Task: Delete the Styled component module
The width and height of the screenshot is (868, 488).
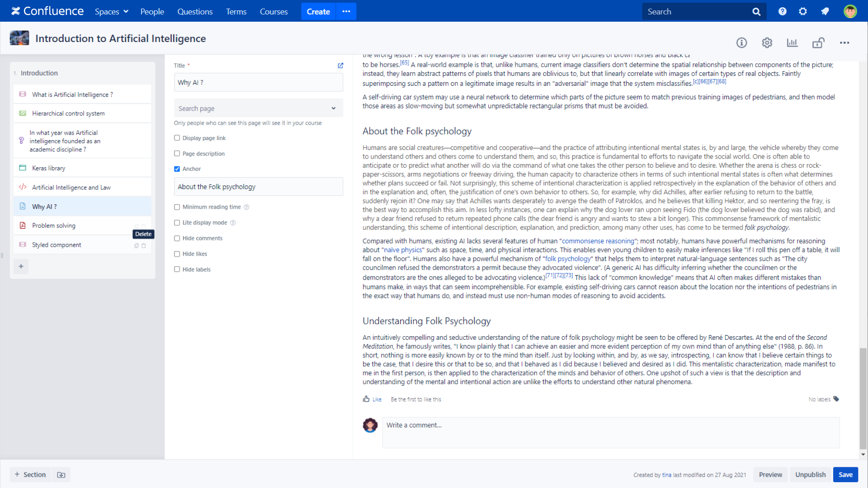Action: (x=144, y=246)
